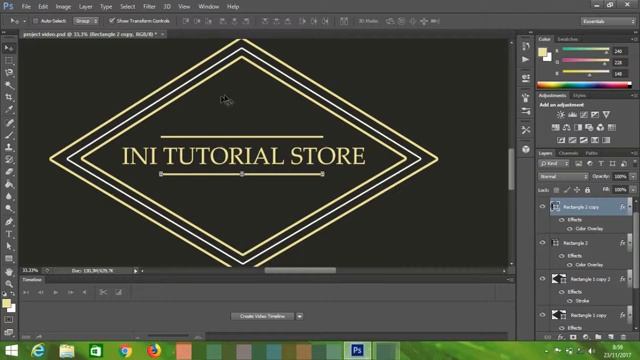Hide the Rectangle 2 copy layer

tap(542, 207)
